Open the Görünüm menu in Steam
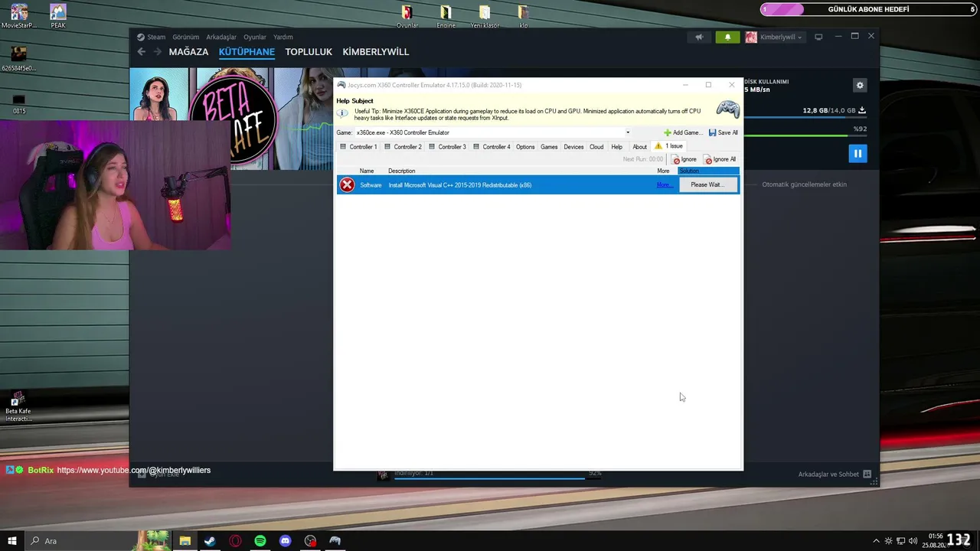980x551 pixels. 186,37
